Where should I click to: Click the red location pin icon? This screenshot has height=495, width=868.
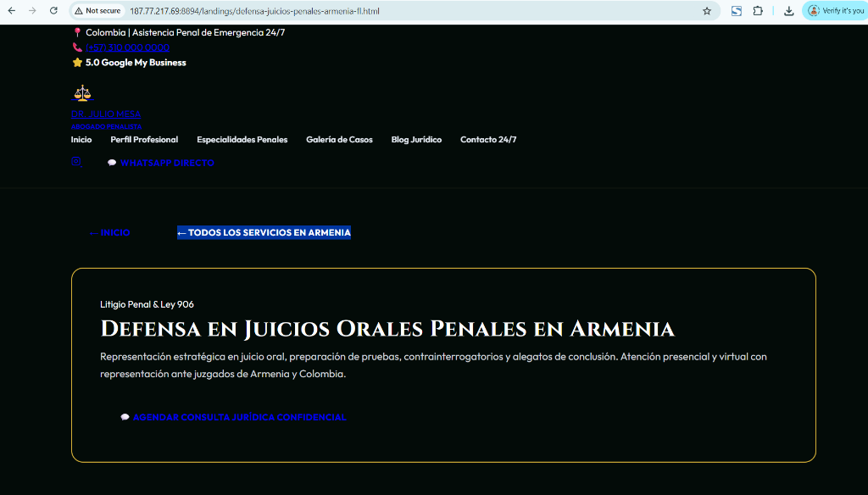pyautogui.click(x=77, y=33)
